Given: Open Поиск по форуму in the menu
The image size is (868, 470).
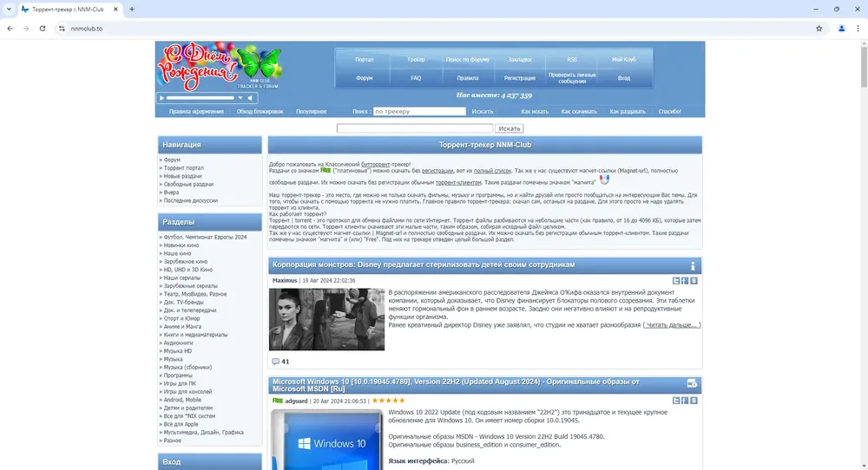Looking at the screenshot, I should (x=468, y=59).
